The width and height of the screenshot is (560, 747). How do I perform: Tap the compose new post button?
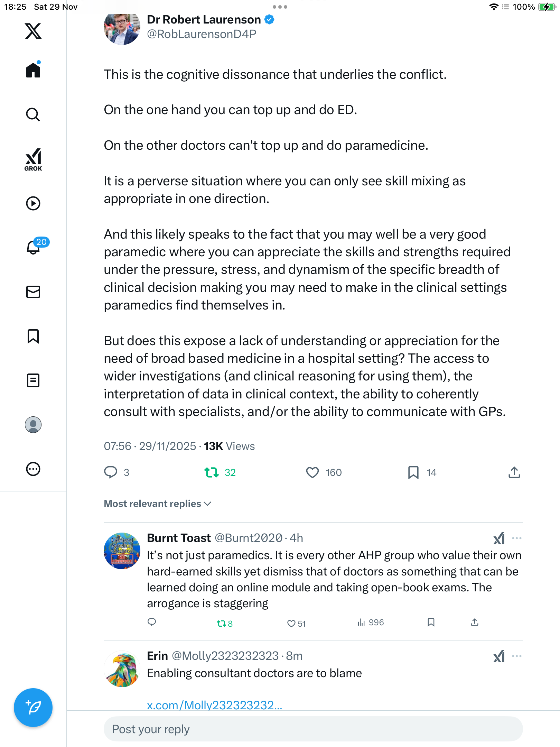tap(33, 708)
